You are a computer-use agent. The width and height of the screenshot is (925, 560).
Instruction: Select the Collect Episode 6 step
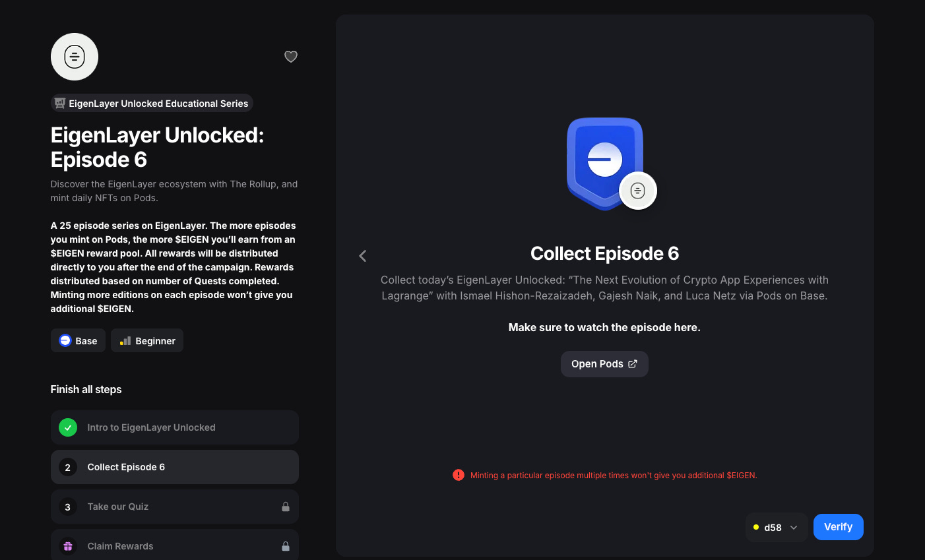[x=175, y=467]
